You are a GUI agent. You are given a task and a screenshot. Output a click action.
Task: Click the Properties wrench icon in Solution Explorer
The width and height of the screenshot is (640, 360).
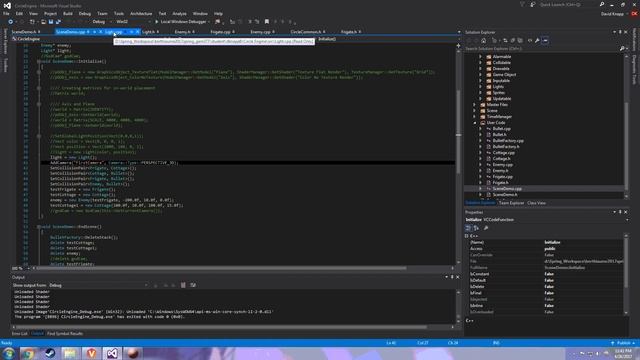[x=537, y=40]
